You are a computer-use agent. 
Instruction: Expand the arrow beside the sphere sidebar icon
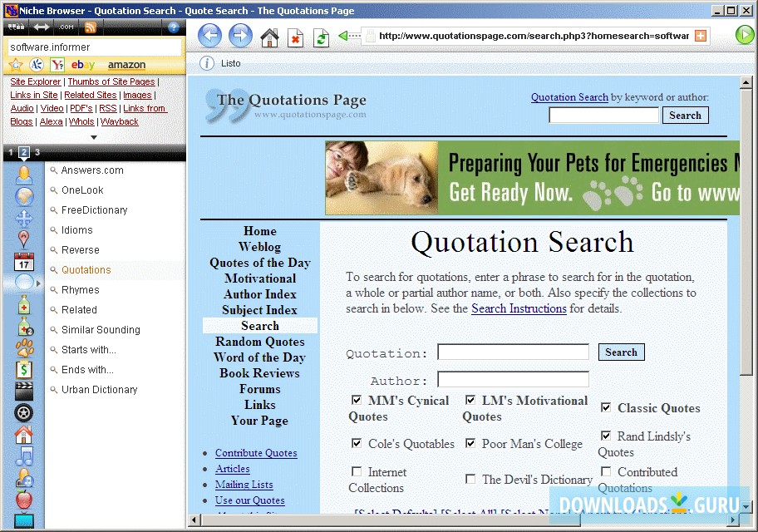point(37,283)
